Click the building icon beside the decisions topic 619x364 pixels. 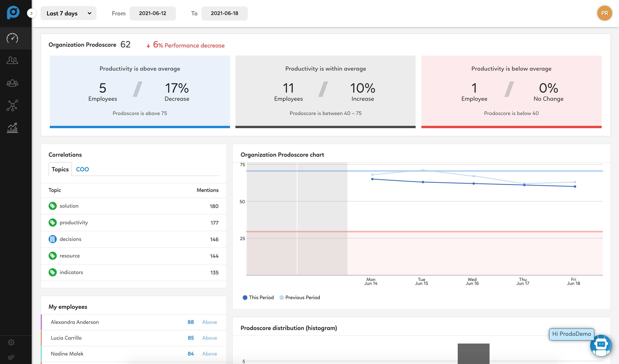(52, 239)
